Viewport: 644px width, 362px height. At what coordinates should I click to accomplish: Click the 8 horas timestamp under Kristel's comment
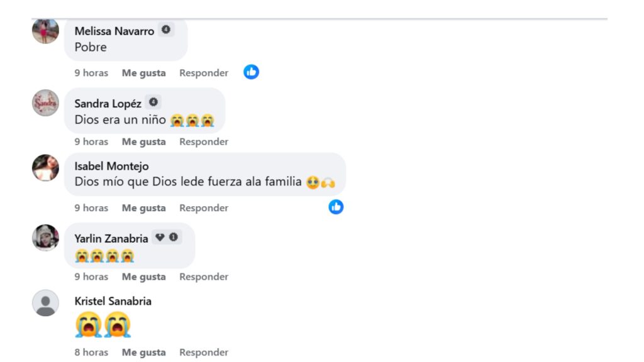91,352
